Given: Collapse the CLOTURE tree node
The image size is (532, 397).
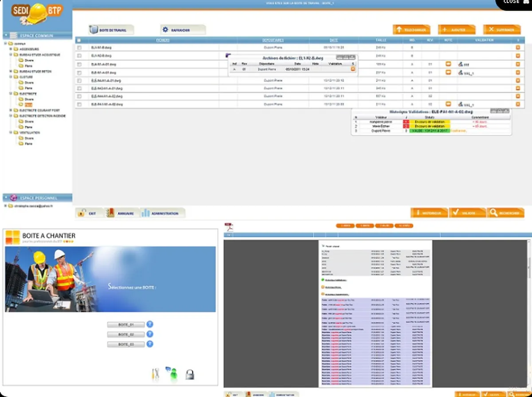Looking at the screenshot, I should 11,77.
